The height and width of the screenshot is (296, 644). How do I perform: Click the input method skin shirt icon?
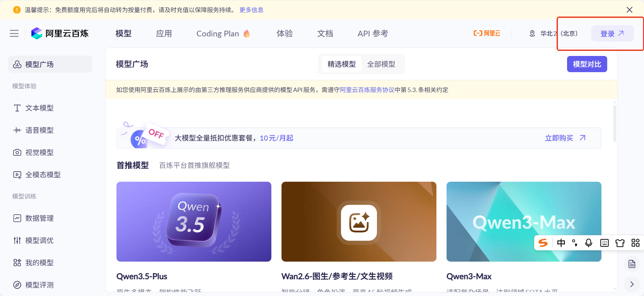pos(620,243)
